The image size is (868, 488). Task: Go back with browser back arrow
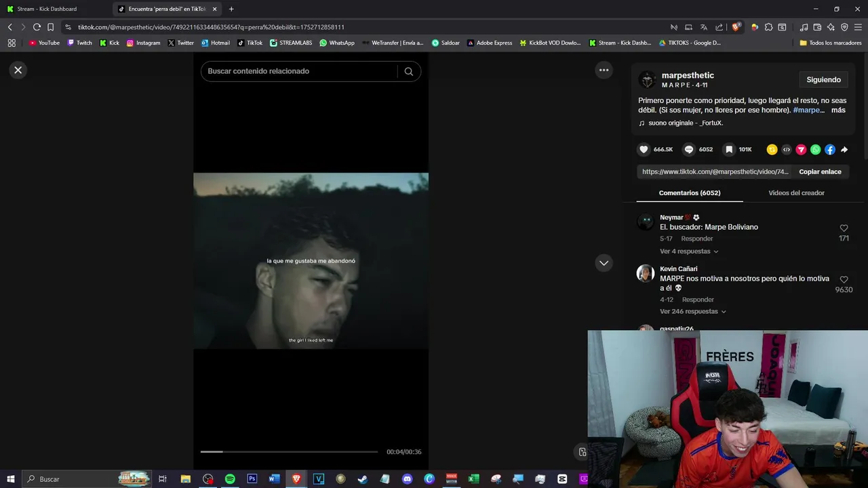9,27
